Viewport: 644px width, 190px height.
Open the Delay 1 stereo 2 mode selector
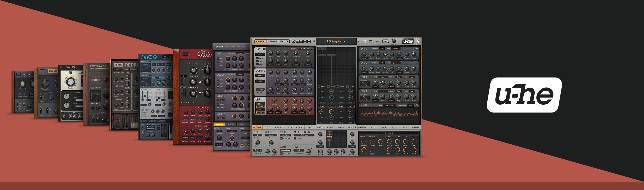click(372, 137)
